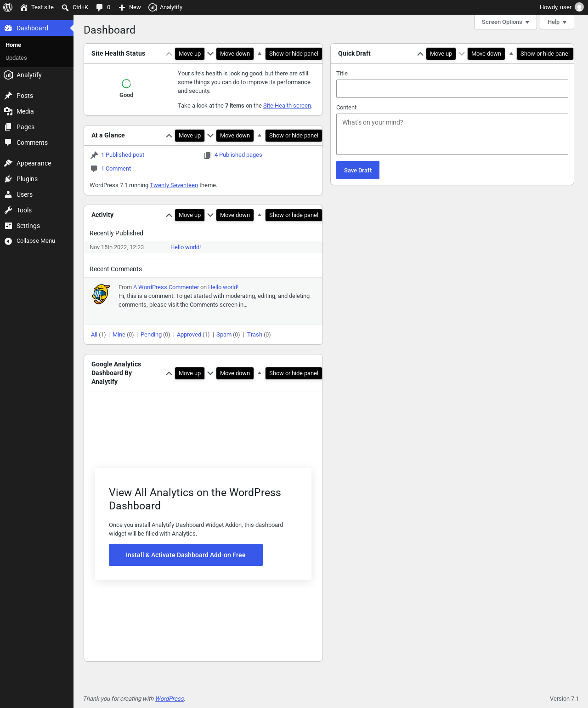Focus the Quick Draft Title field
The width and height of the screenshot is (588, 708).
click(x=452, y=89)
